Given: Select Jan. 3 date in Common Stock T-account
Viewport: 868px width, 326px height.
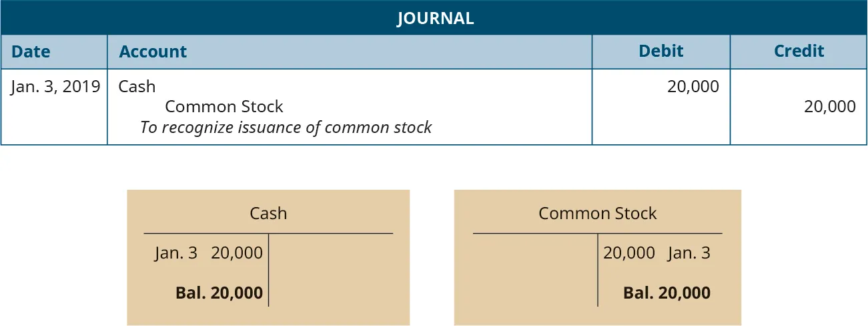Looking at the screenshot, I should (688, 253).
